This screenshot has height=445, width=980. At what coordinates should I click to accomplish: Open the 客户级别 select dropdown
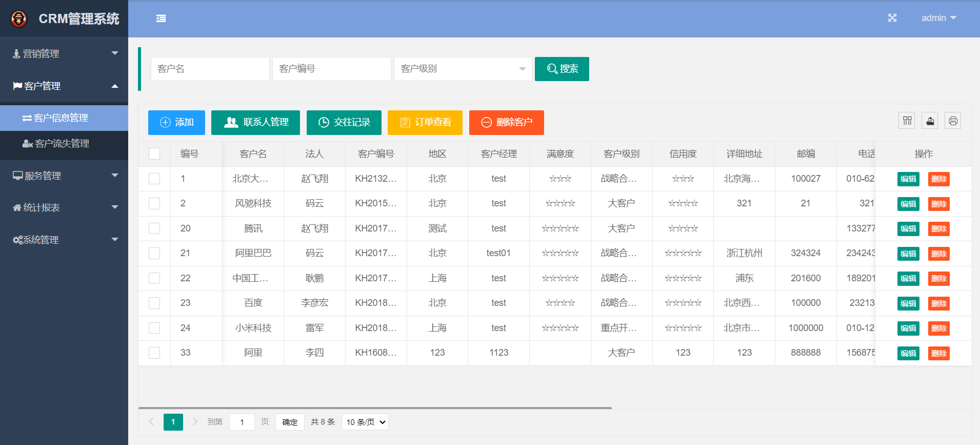463,69
